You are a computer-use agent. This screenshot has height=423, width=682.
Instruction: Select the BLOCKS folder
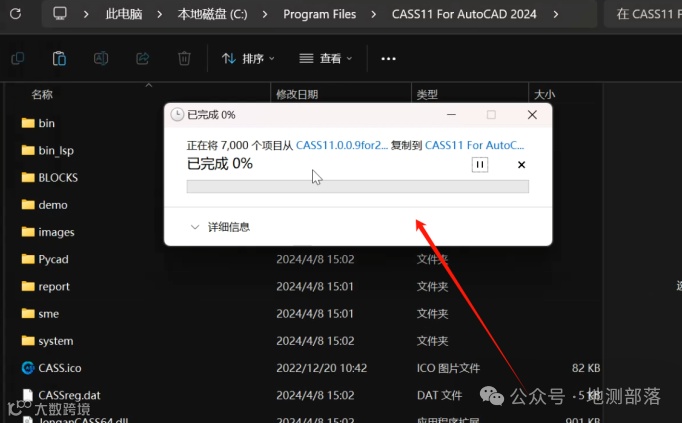coord(58,178)
